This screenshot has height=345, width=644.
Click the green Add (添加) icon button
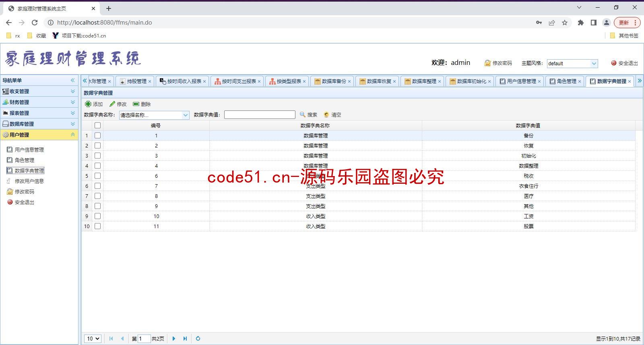coord(94,104)
